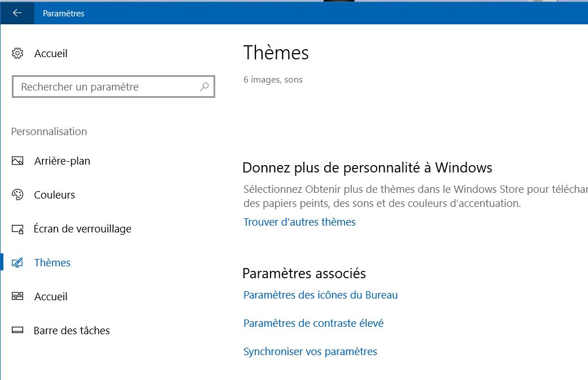Open "Paramètres des icônes du Bureau"
The width and height of the screenshot is (588, 380).
coord(320,295)
